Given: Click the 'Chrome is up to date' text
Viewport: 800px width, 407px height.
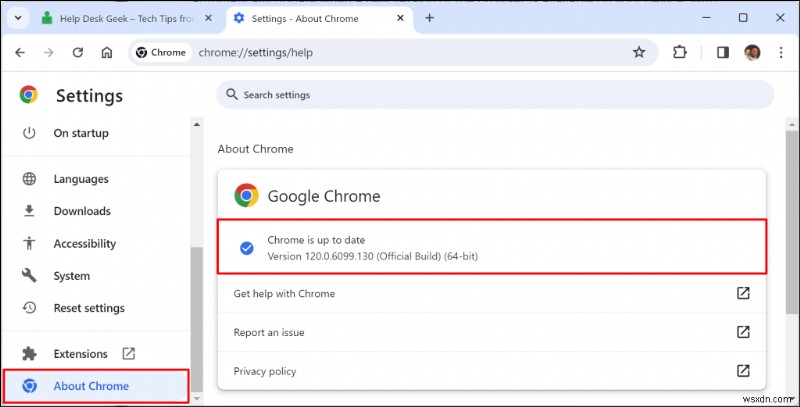Looking at the screenshot, I should click(x=316, y=240).
